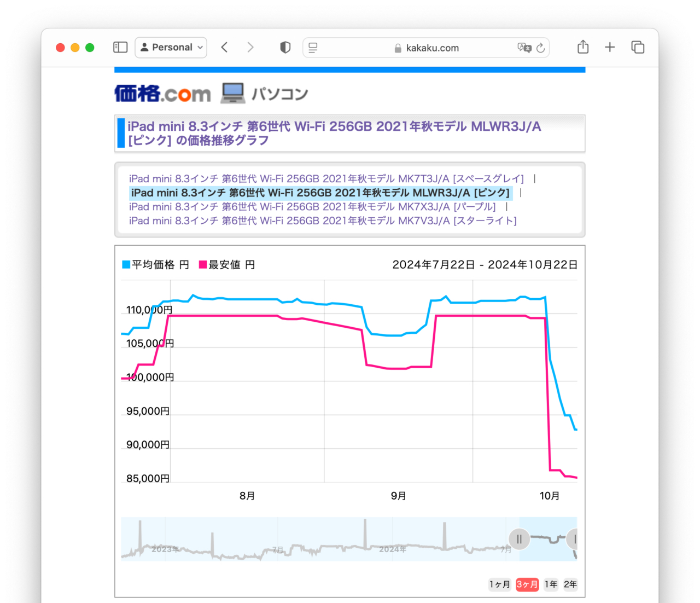Image resolution: width=700 pixels, height=603 pixels.
Task: Open the Personal profile dropdown
Action: [x=171, y=48]
